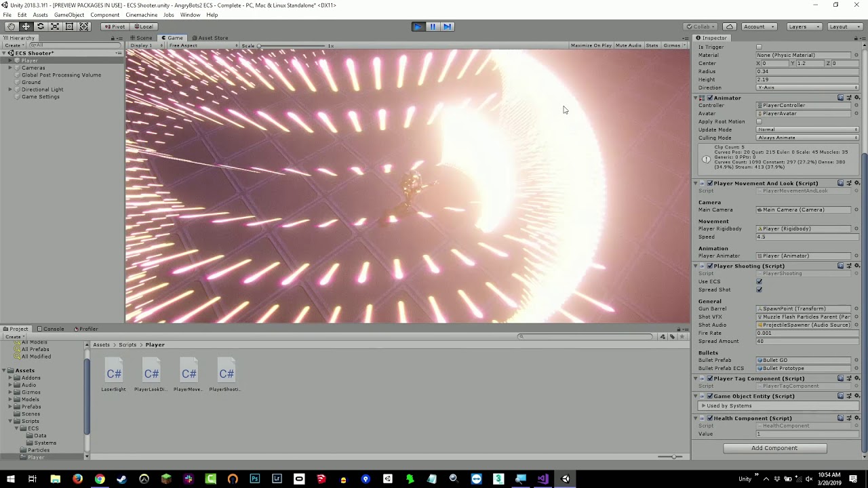868x488 pixels.
Task: Switch to the Console tab
Action: tap(50, 329)
